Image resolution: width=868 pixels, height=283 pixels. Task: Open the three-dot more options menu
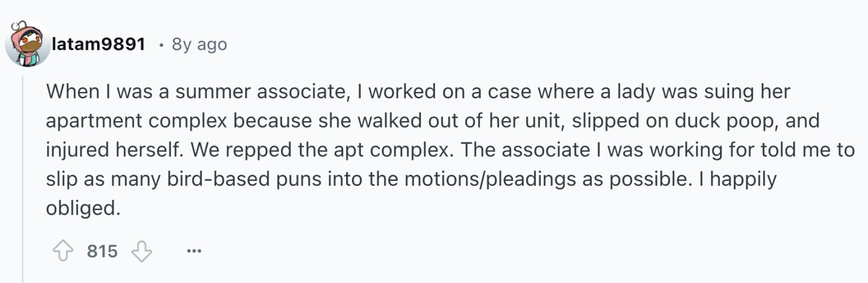[194, 251]
